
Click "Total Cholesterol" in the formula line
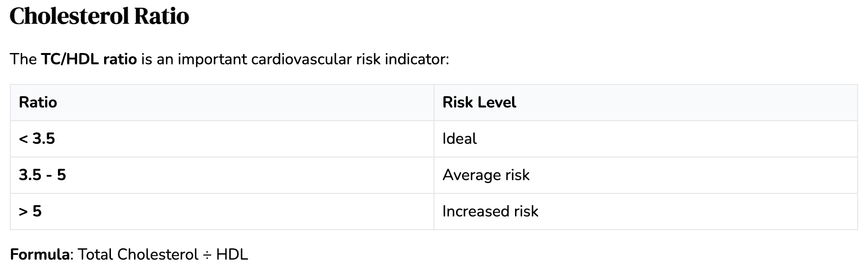(x=138, y=255)
